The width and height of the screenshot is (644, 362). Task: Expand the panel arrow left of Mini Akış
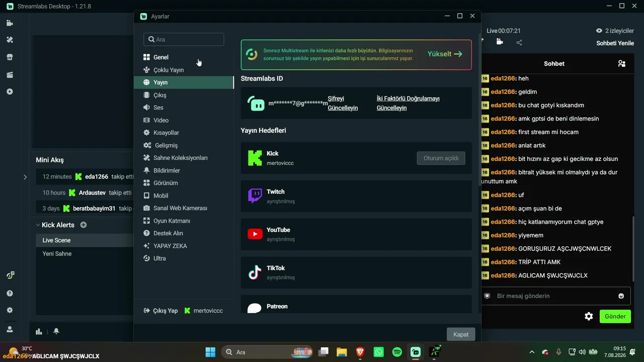[x=25, y=177]
